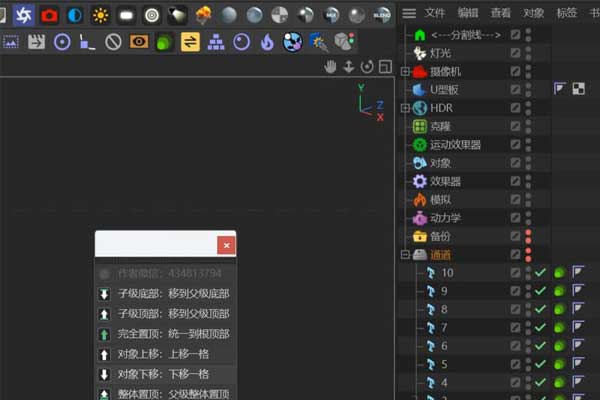Click the spotlight icon in top toolbar
Viewport: 600px width, 400px height.
(x=177, y=16)
